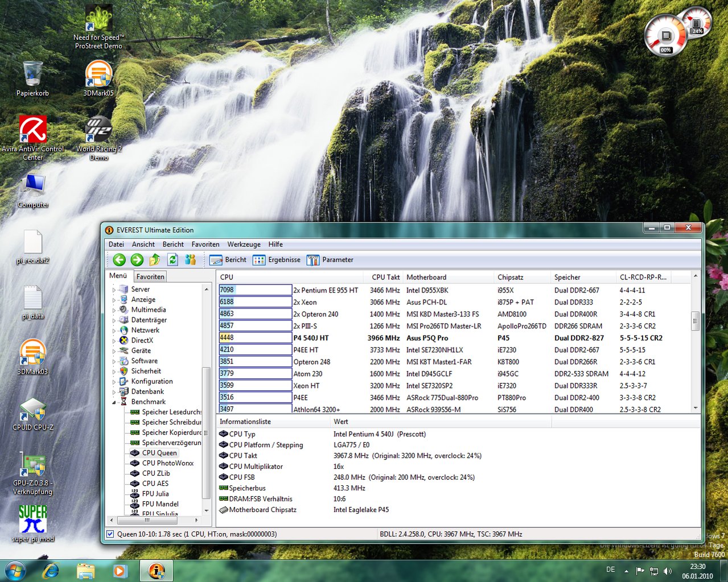
Task: Sort by the CPU Takt column header
Action: (x=385, y=278)
